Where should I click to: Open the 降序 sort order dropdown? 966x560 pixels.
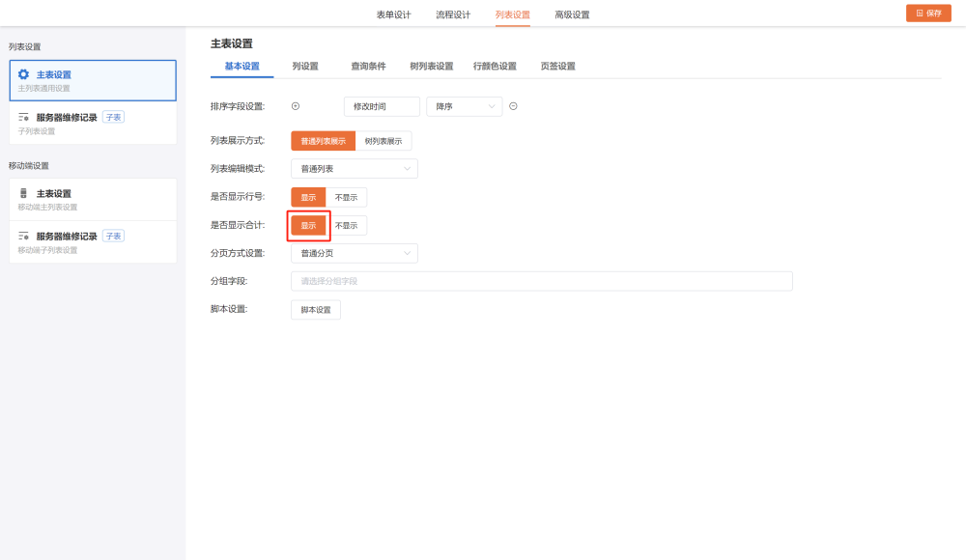[x=464, y=106]
